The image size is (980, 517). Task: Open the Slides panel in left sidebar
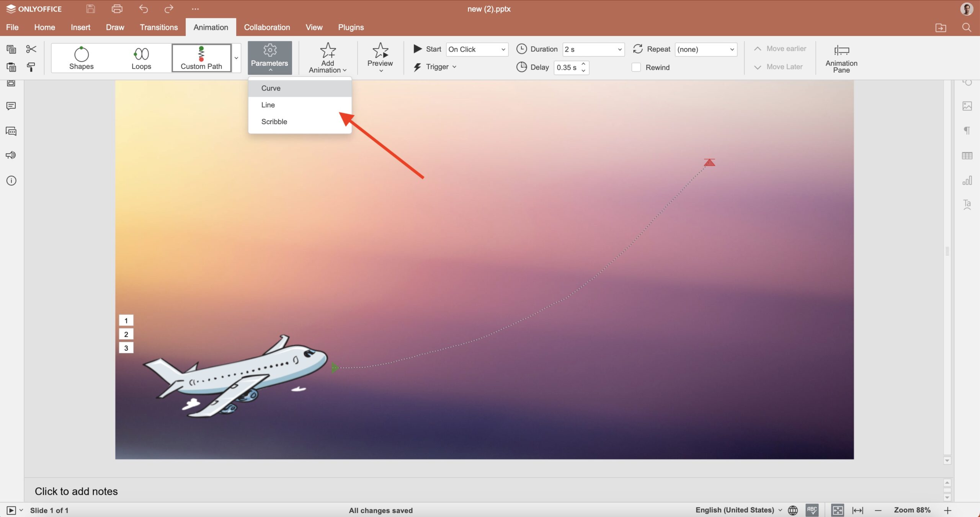coord(11,83)
